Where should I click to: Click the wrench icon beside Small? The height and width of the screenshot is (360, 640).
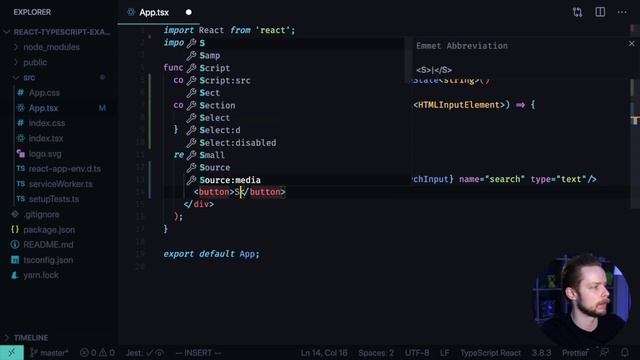tap(191, 155)
